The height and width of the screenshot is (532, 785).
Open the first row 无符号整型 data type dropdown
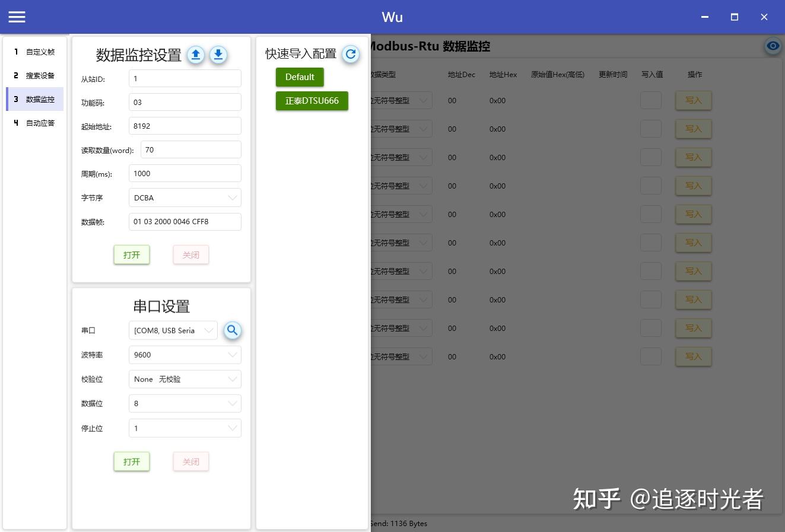click(x=423, y=100)
